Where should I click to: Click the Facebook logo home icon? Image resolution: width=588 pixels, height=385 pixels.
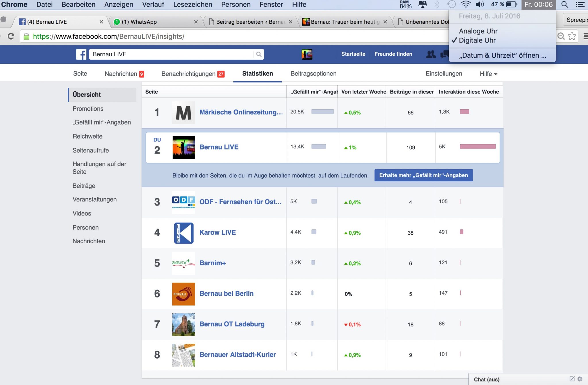coord(81,54)
